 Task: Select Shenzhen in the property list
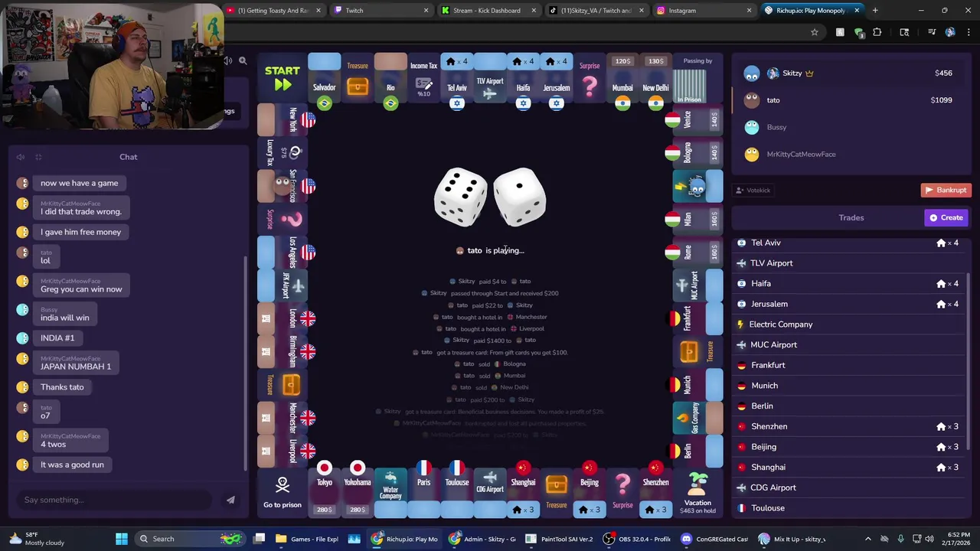click(x=848, y=426)
